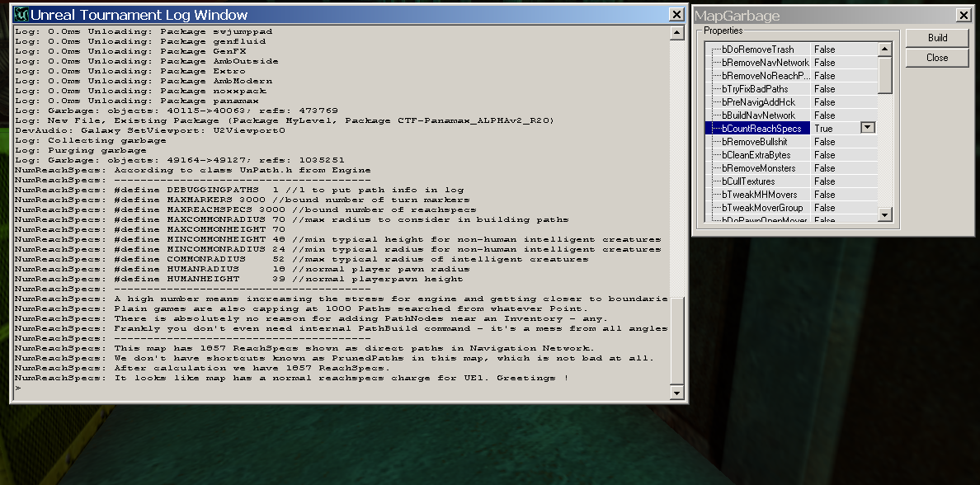Click the 'Unloading: Package swjumppad' log line

pyautogui.click(x=144, y=31)
